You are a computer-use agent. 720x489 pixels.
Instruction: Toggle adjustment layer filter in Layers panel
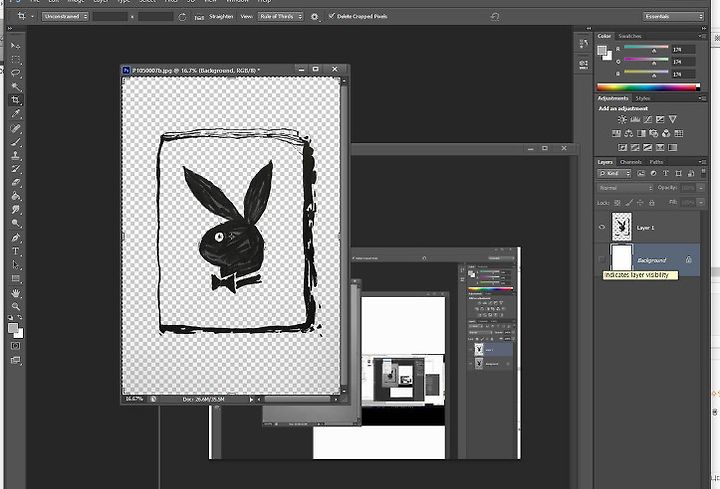click(653, 174)
